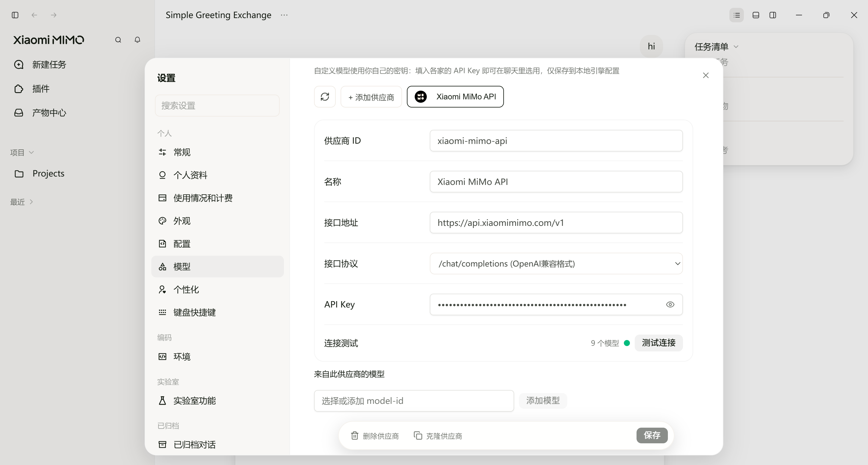Click the 供应商 ID input field
The width and height of the screenshot is (868, 465).
556,141
